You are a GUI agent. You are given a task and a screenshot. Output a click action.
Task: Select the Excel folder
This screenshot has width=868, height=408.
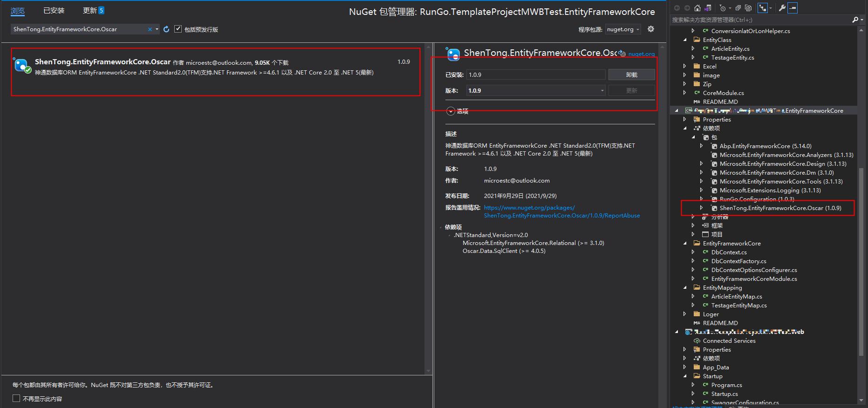pos(710,66)
